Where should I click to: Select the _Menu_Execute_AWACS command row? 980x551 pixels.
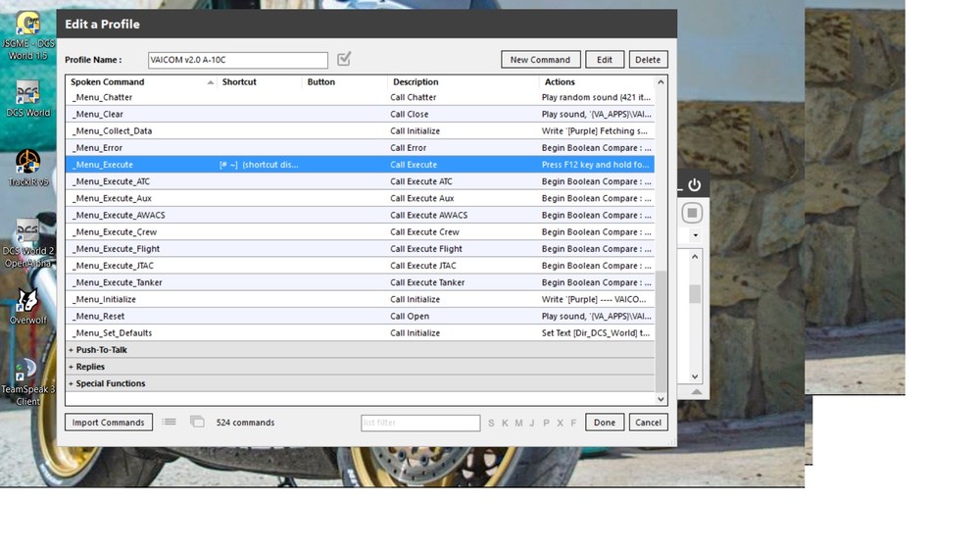click(x=360, y=215)
